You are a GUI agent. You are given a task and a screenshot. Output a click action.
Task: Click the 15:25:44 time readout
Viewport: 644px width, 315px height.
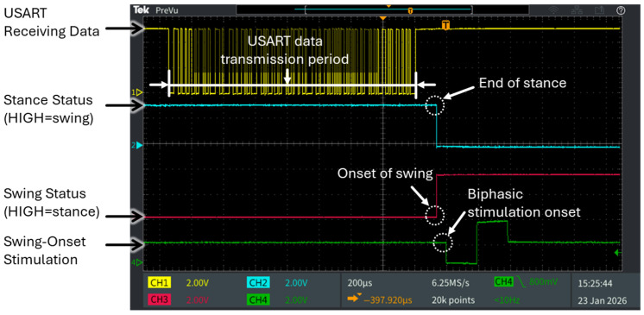click(594, 283)
